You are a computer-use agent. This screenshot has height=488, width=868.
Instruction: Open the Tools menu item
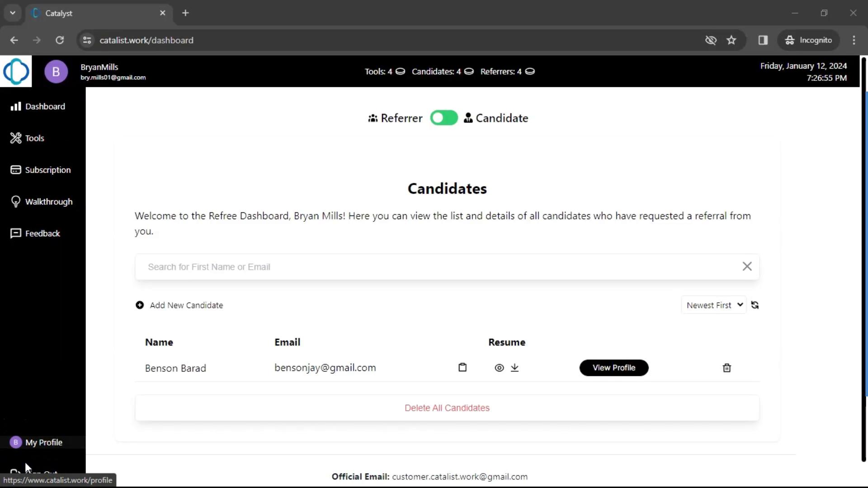coord(34,138)
